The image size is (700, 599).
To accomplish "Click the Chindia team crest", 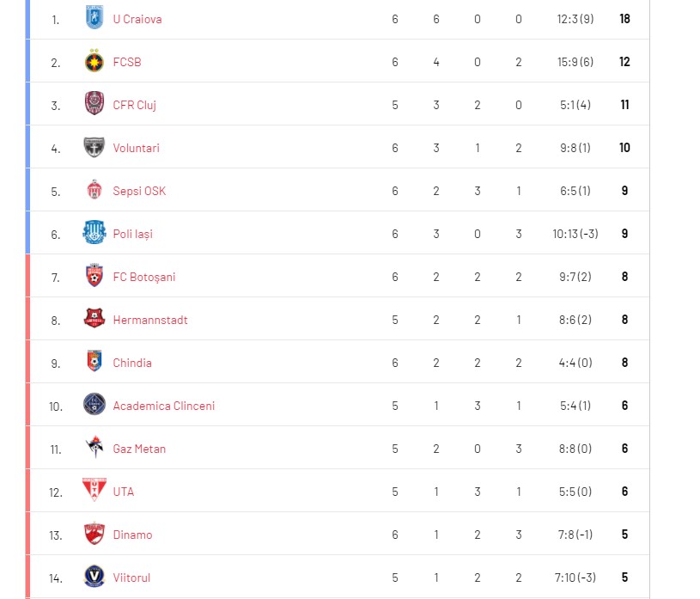I will click(x=94, y=363).
